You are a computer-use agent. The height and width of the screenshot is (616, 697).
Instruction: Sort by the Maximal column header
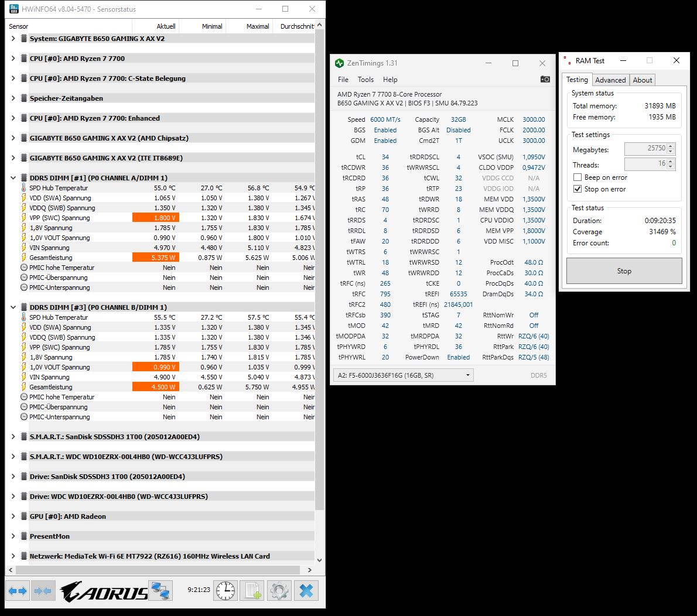(249, 26)
